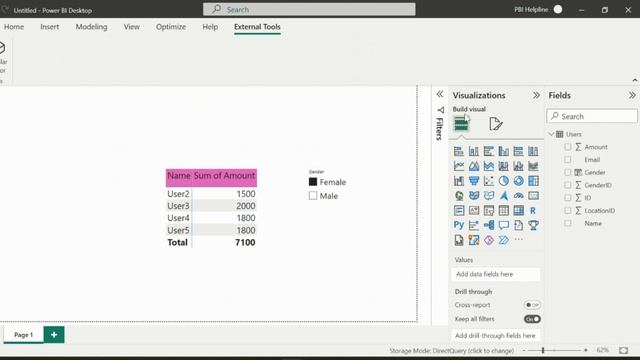Select the Metrics trophy visual
This screenshot has width=640, height=360.
click(x=533, y=225)
